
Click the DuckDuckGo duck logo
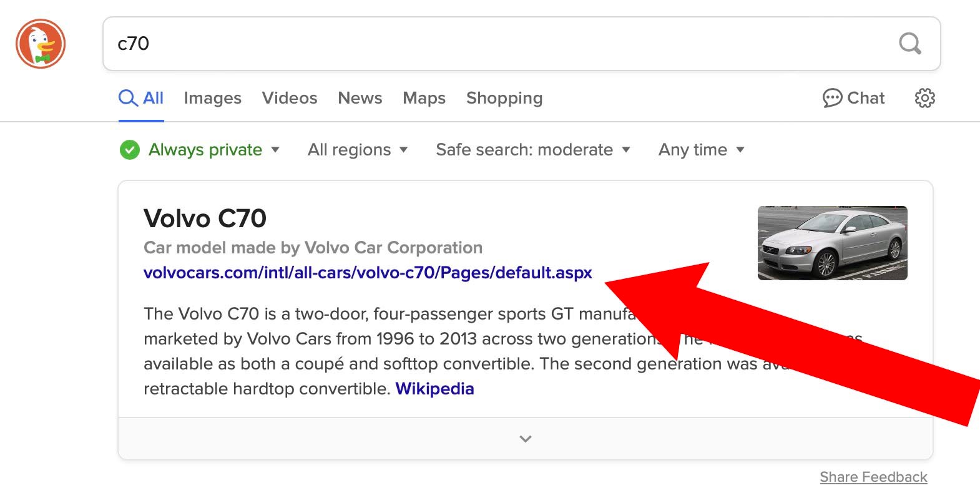click(x=41, y=44)
